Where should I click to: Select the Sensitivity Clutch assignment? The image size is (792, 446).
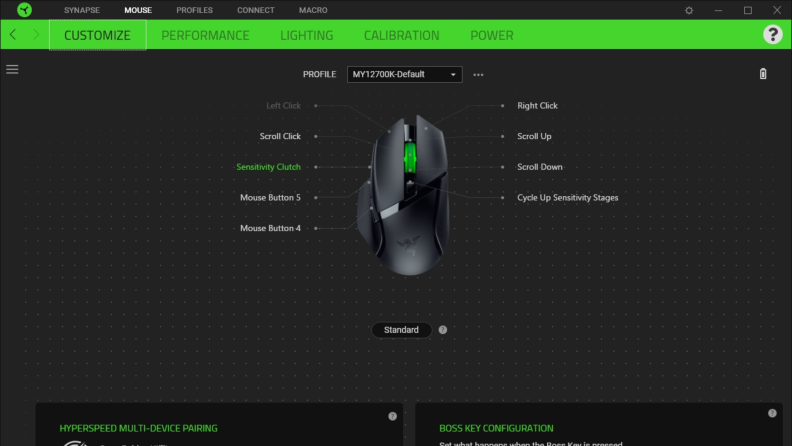pyautogui.click(x=268, y=167)
